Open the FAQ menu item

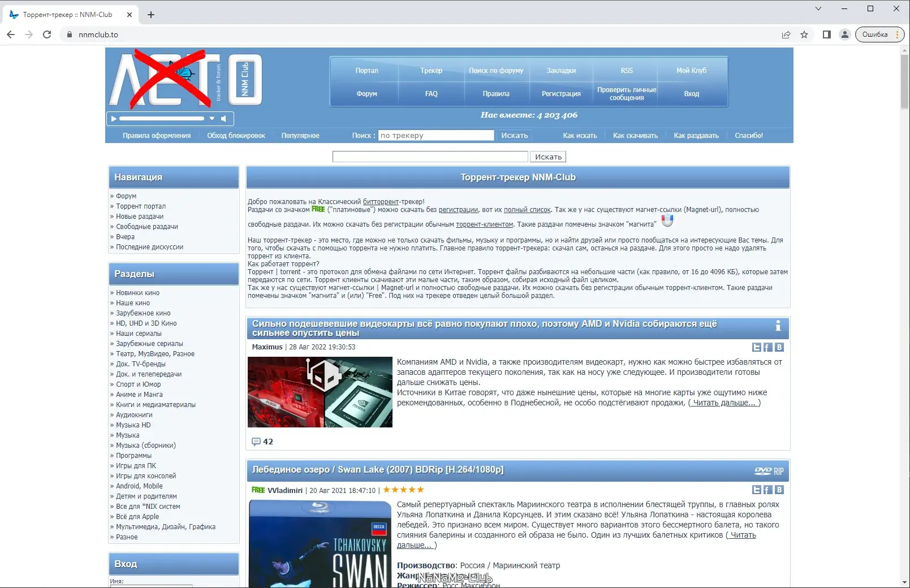(432, 94)
